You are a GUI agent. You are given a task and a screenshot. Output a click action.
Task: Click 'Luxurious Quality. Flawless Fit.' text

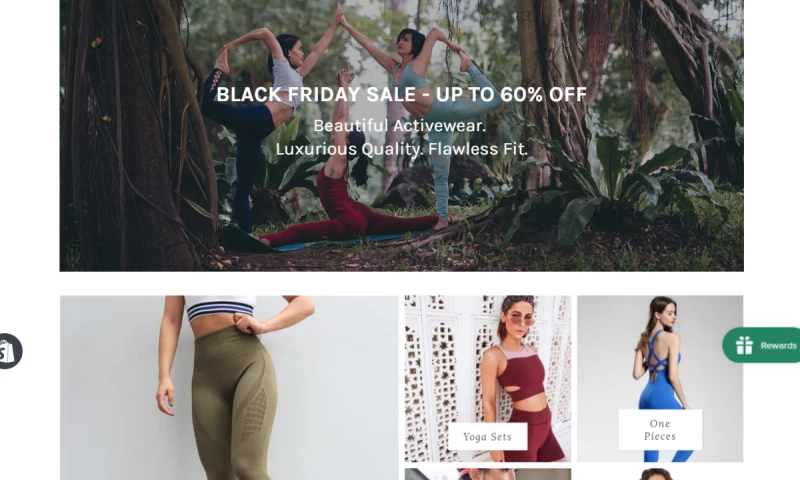pyautogui.click(x=402, y=149)
